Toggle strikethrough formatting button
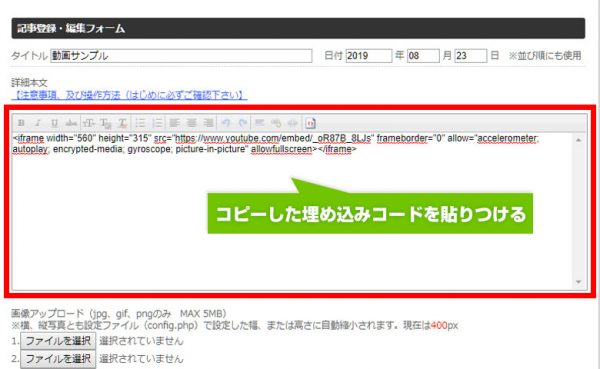This screenshot has width=600, height=369. pos(71,123)
